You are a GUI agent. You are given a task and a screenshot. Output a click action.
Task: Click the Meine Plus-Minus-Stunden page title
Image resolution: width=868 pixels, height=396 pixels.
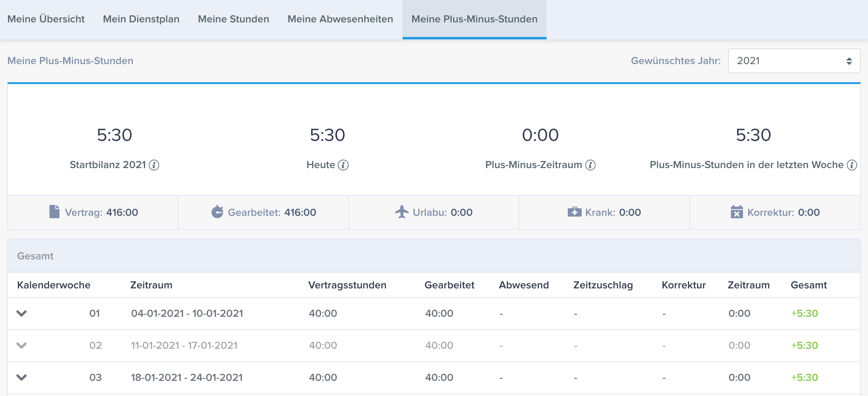click(71, 61)
